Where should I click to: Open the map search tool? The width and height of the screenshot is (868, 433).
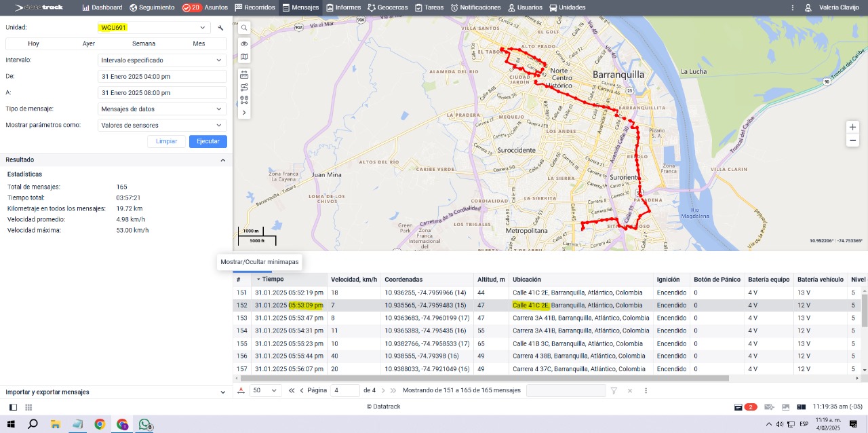[x=244, y=28]
